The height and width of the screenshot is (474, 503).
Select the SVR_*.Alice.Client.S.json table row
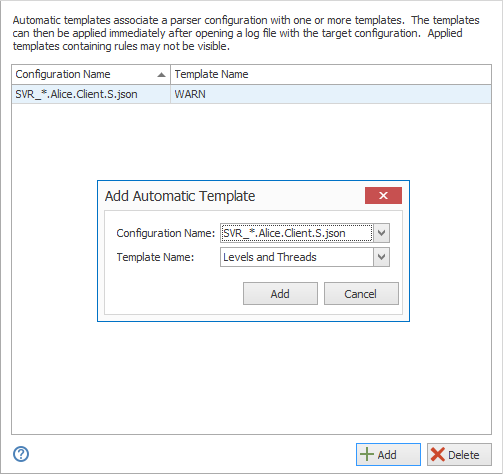pos(251,94)
